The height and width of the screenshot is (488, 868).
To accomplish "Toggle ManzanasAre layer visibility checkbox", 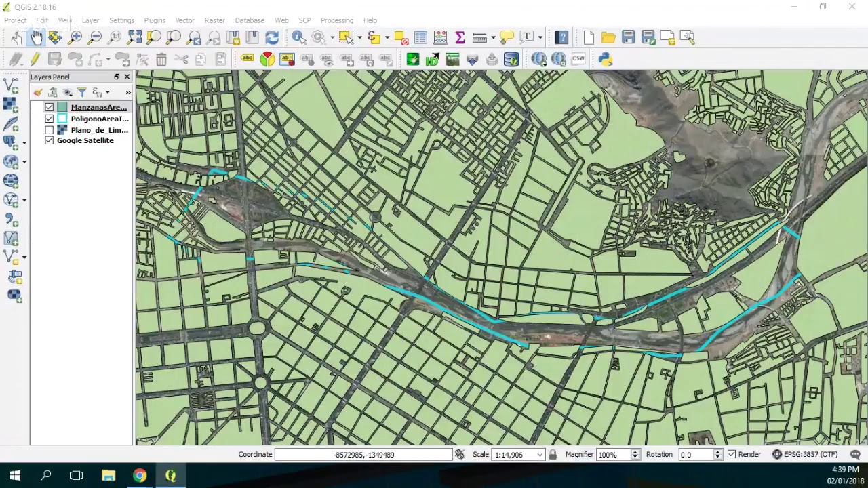I will (x=49, y=107).
